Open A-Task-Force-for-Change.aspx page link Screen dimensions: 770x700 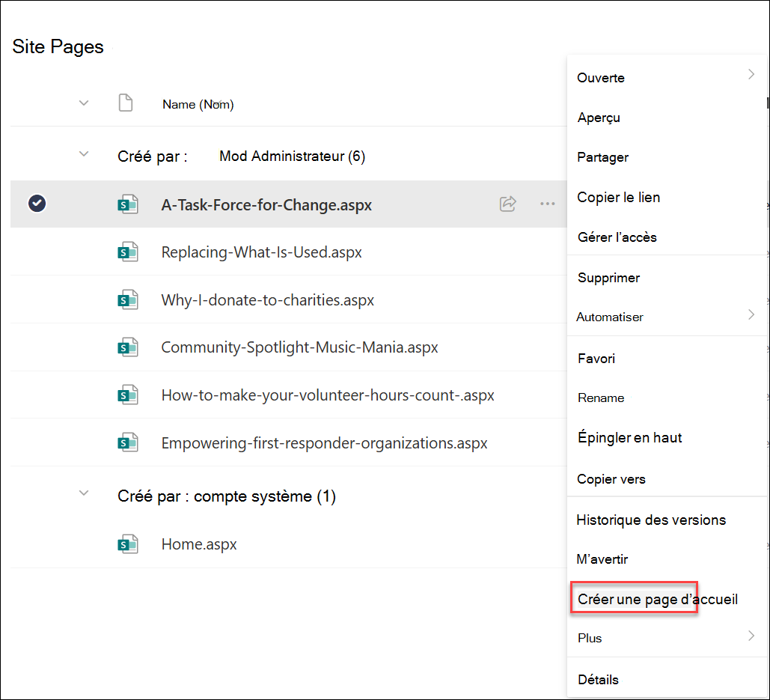(x=266, y=204)
